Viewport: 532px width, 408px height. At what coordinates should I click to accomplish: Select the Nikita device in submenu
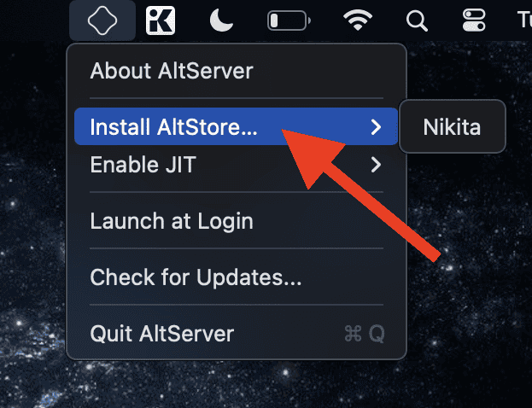click(x=452, y=128)
